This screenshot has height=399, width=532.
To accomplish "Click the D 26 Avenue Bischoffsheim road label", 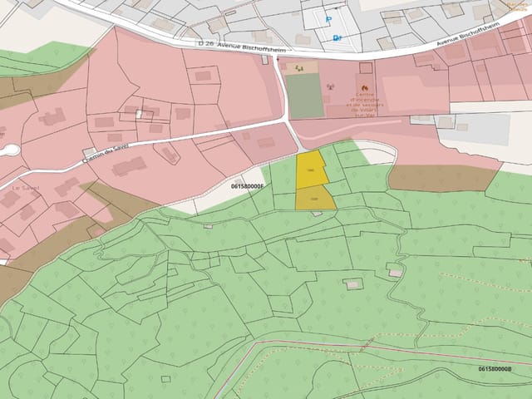I will pos(242,47).
